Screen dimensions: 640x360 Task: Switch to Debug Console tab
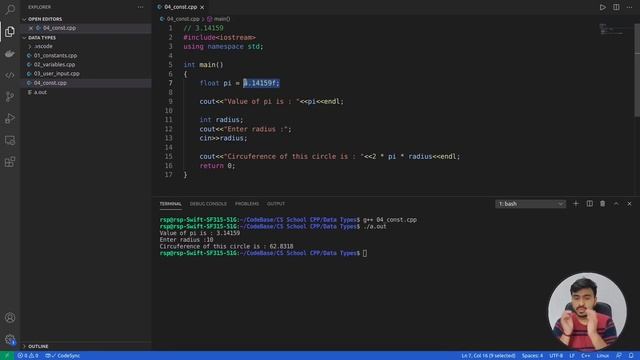point(208,204)
